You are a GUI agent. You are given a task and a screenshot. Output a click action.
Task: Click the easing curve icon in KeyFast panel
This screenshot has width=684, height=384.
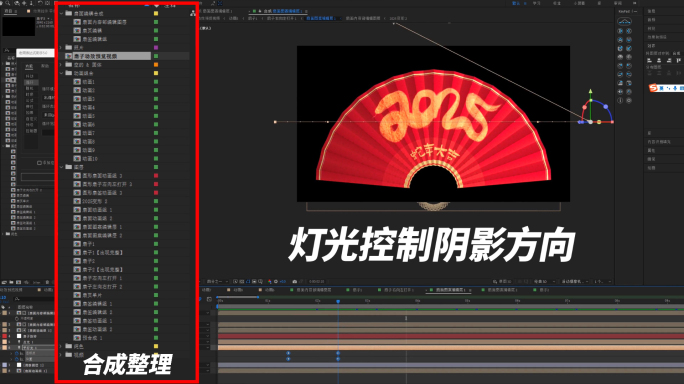click(x=624, y=21)
